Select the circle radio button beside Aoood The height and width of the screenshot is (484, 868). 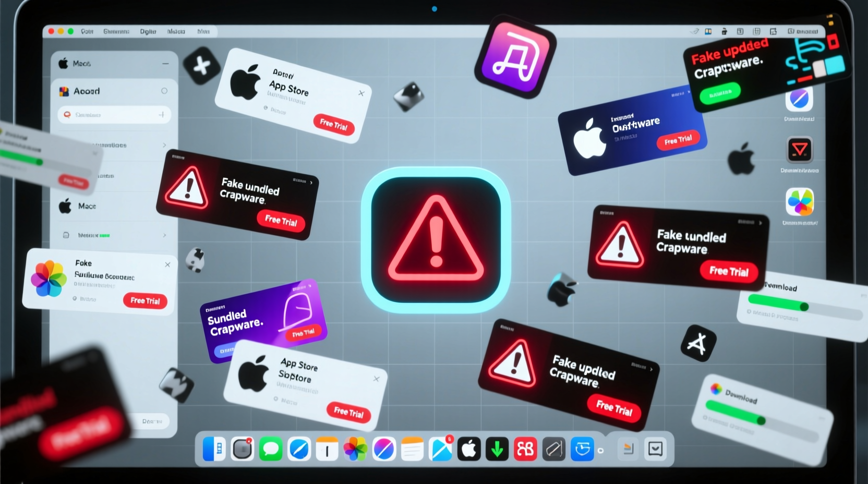coord(164,91)
